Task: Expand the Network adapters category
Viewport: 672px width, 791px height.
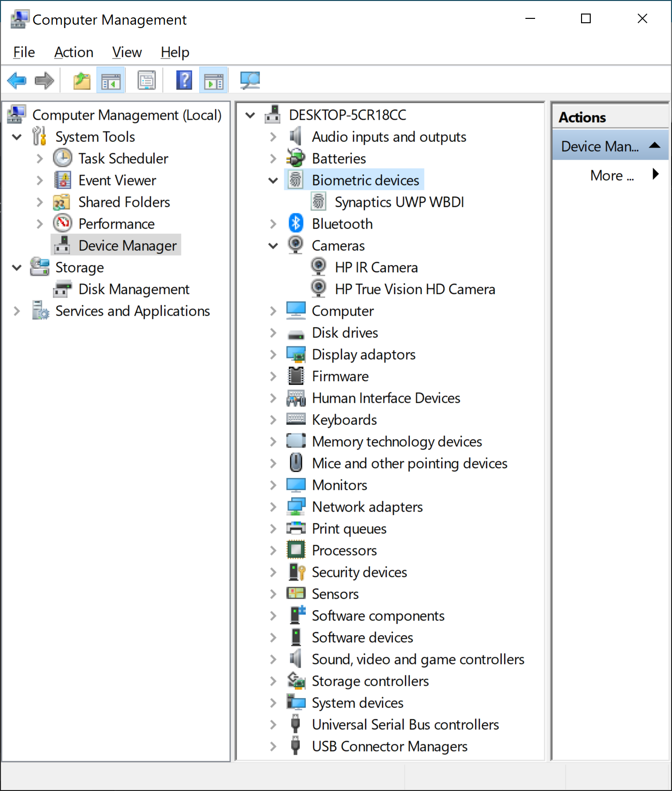Action: tap(273, 507)
